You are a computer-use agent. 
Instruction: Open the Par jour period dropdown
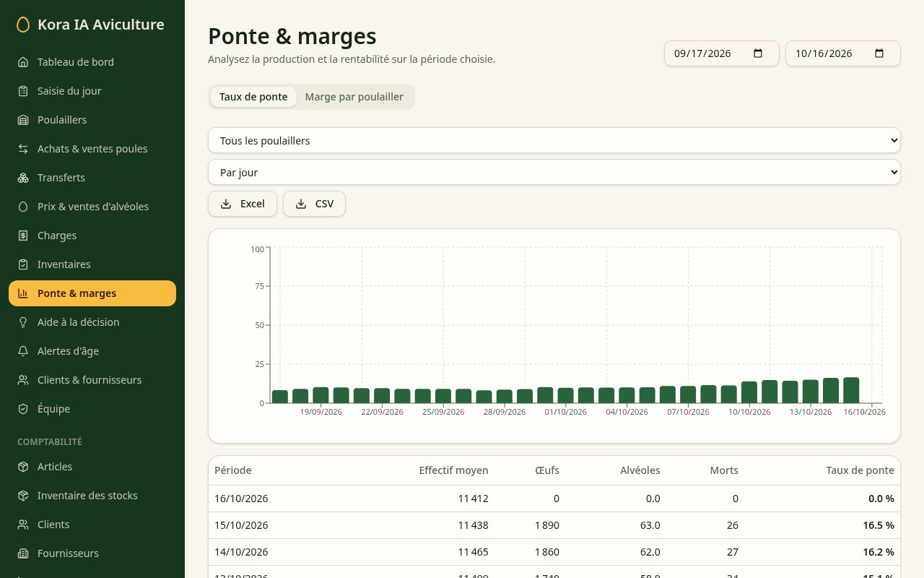[x=554, y=173]
